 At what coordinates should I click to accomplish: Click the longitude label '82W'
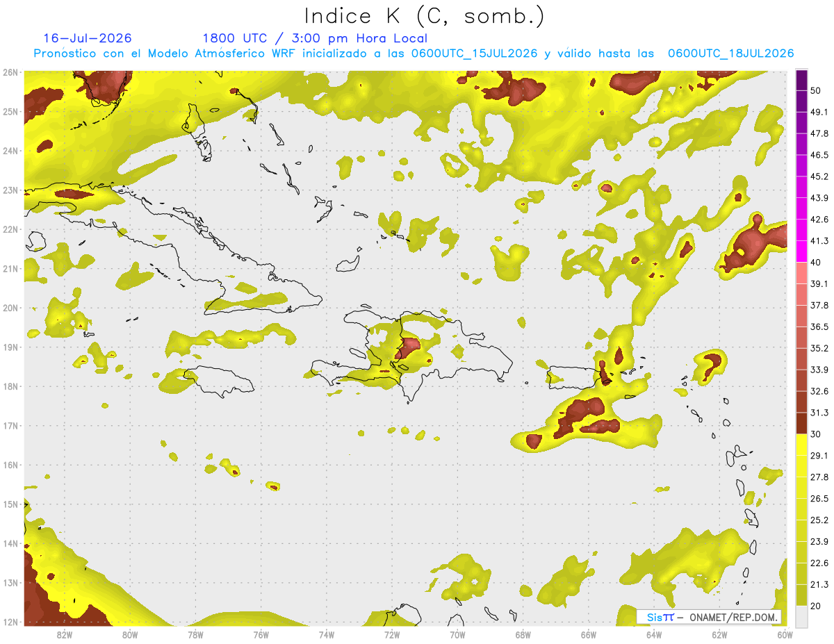pos(65,634)
